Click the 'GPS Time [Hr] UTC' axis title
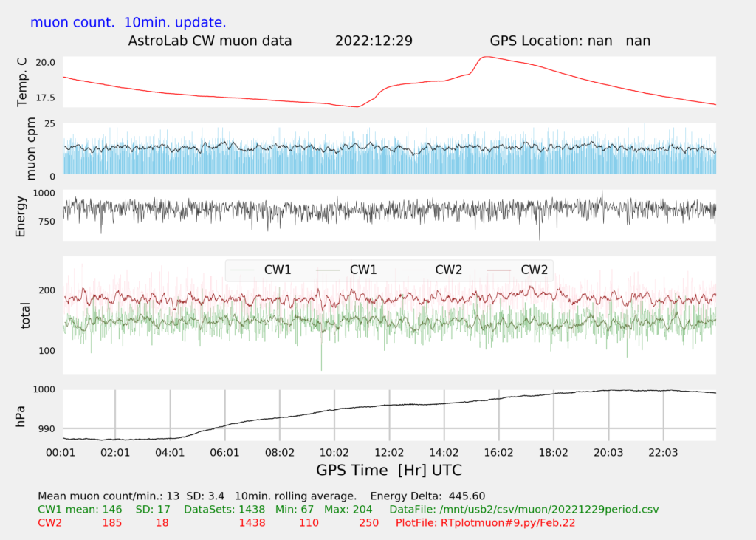The image size is (756, 540). (389, 470)
